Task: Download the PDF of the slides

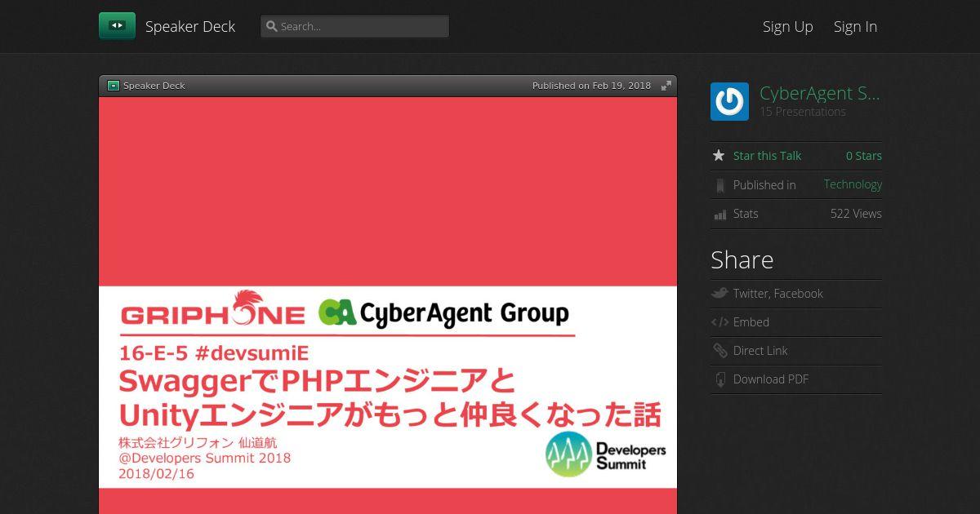Action: pyautogui.click(x=771, y=379)
